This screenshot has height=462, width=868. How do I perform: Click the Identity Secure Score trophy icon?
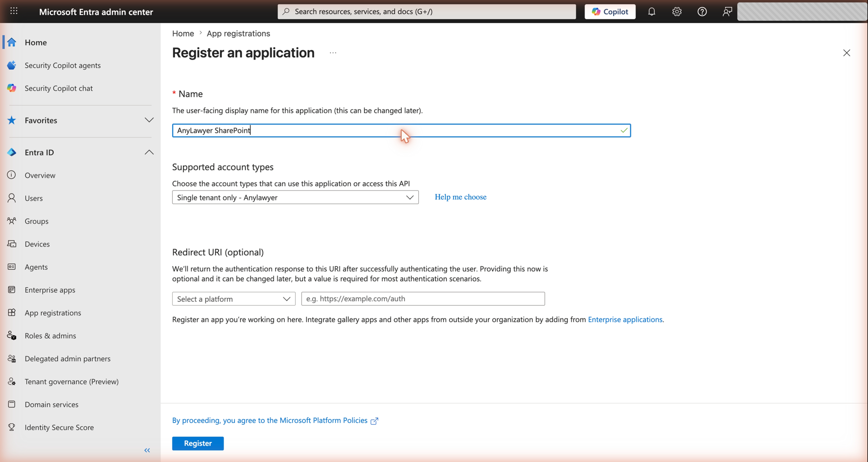[12, 428]
